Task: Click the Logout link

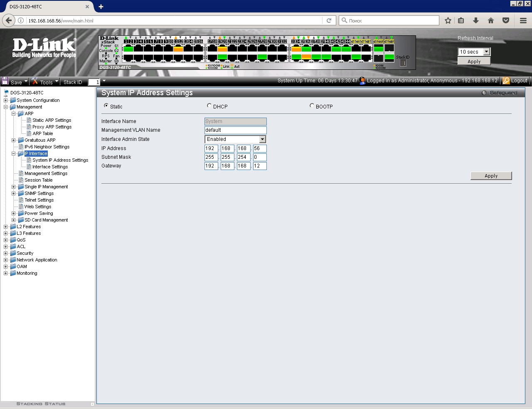Action: [519, 81]
